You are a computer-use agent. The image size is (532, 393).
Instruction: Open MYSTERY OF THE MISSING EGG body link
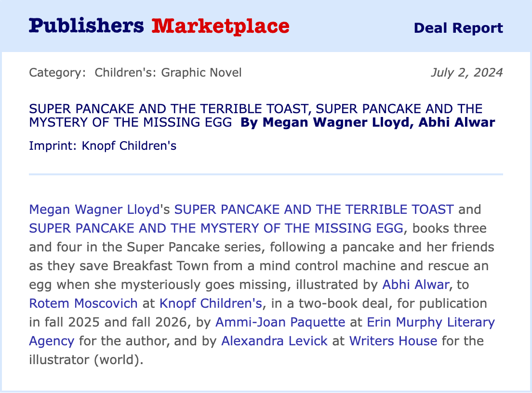(216, 228)
